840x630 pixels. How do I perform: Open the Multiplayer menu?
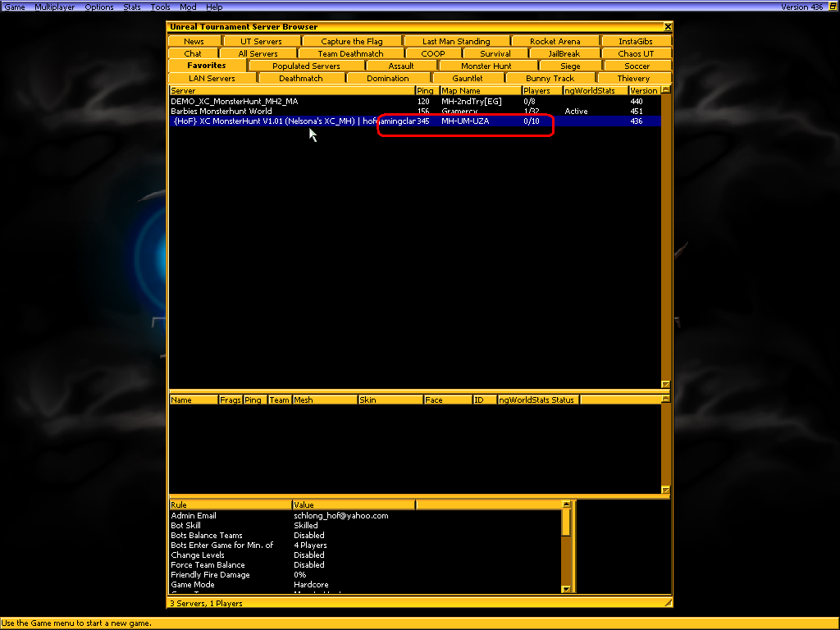55,7
